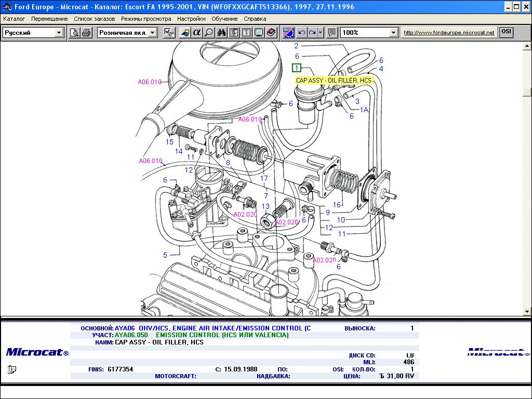Click the flag language switch icon

pos(288,33)
